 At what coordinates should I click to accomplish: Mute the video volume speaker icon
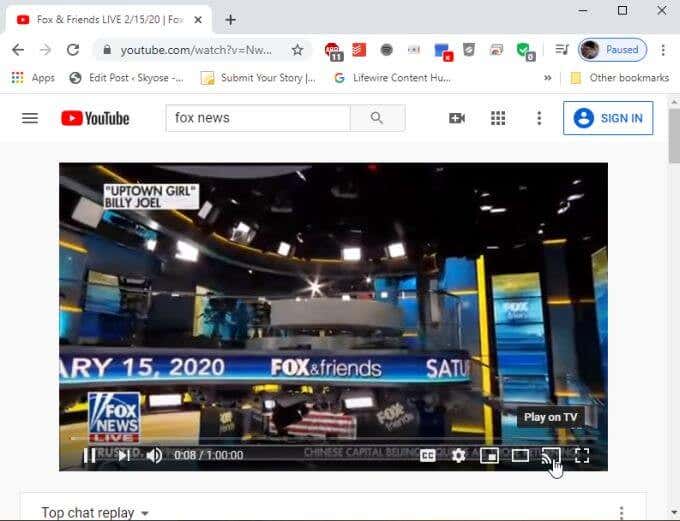coord(154,455)
